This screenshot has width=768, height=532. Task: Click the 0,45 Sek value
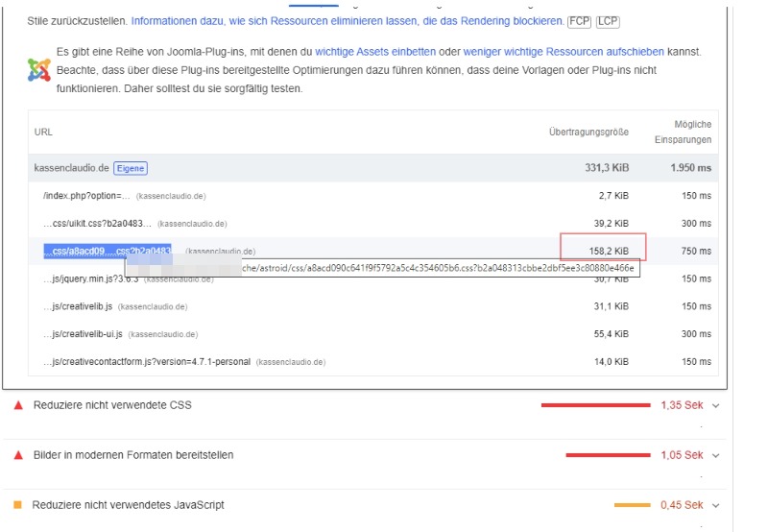coord(682,505)
